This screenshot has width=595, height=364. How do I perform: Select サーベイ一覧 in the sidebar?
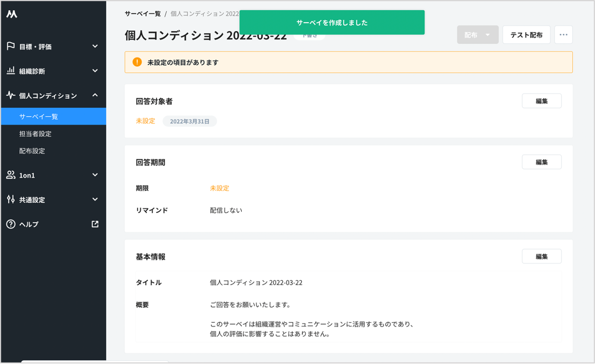pyautogui.click(x=39, y=117)
